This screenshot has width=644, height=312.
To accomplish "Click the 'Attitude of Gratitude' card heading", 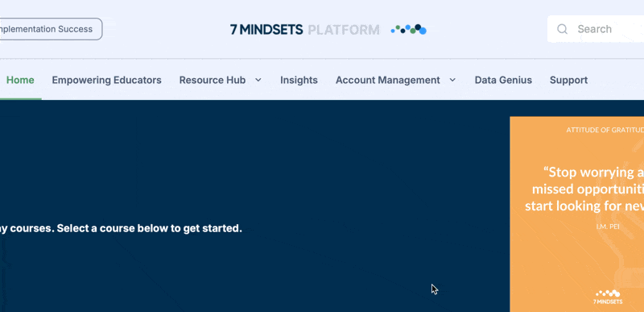I will [605, 130].
